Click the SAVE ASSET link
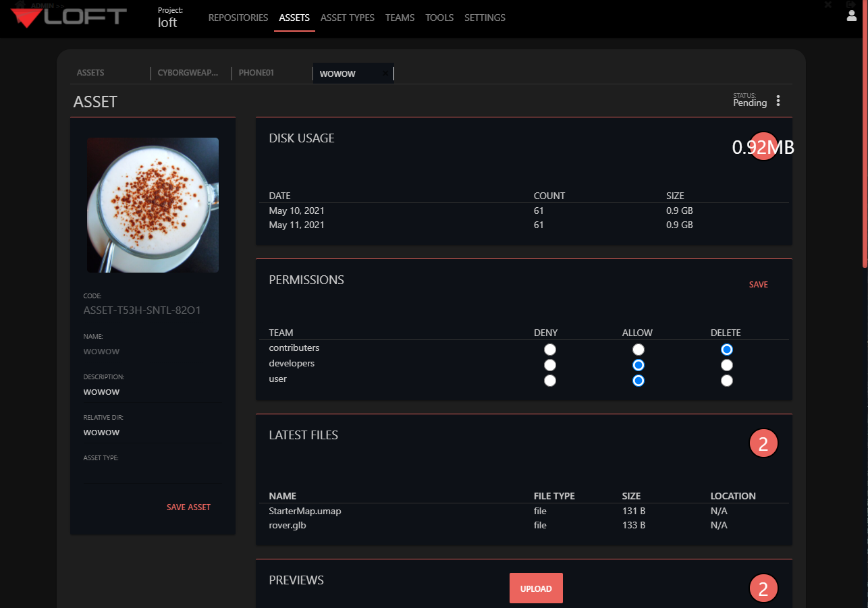The width and height of the screenshot is (868, 608). [188, 507]
